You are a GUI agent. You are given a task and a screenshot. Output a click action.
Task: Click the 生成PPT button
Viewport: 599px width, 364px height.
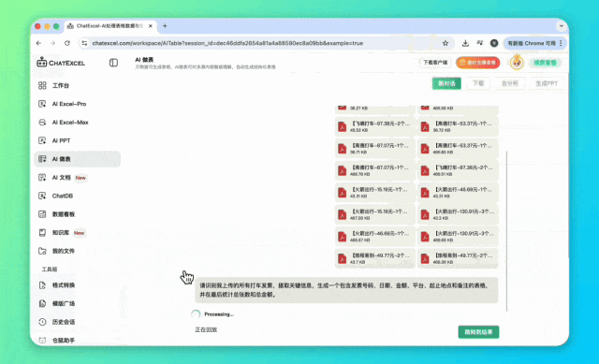[547, 83]
